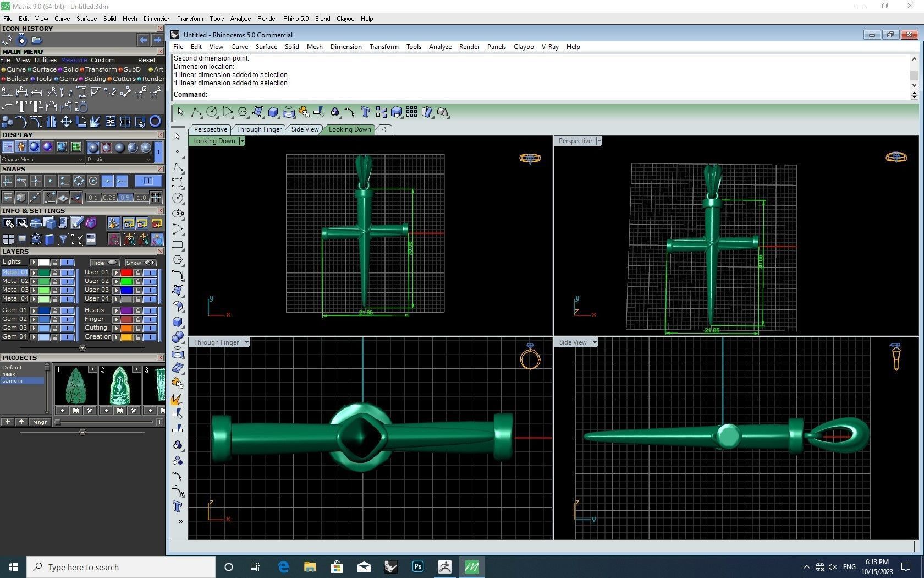Toggle visibility of the Heads layer

click(x=150, y=310)
